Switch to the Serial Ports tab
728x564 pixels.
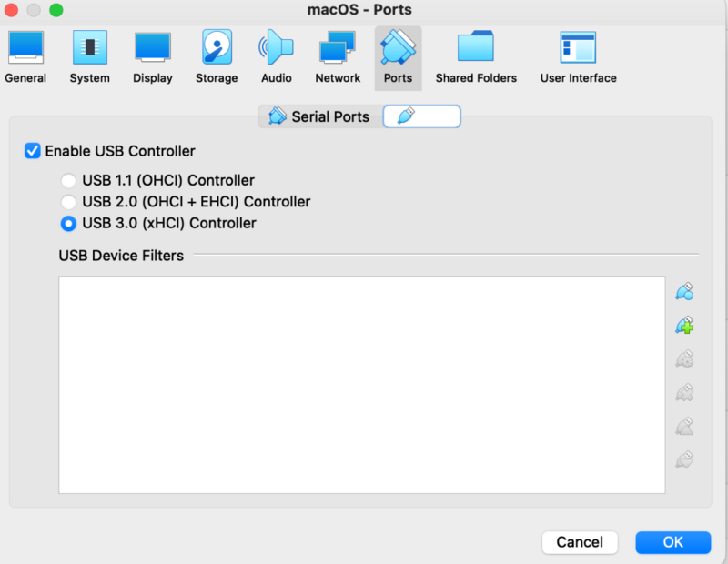tap(320, 116)
